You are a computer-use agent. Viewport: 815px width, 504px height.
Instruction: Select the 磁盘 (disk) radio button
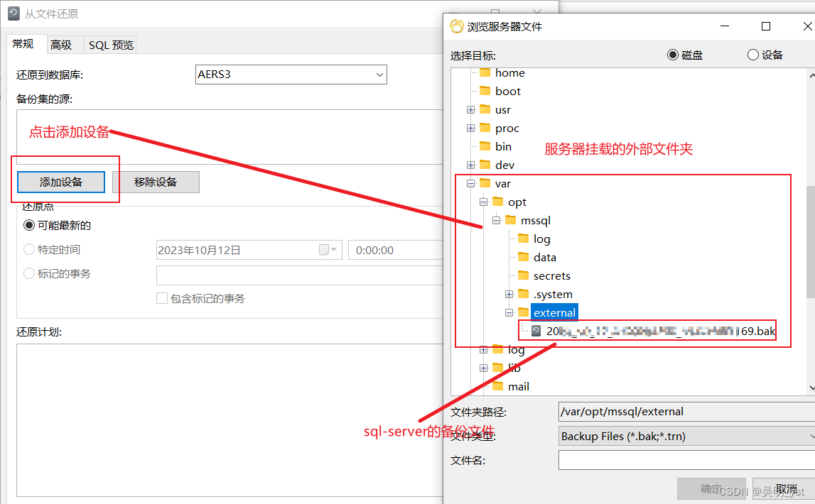tap(673, 55)
